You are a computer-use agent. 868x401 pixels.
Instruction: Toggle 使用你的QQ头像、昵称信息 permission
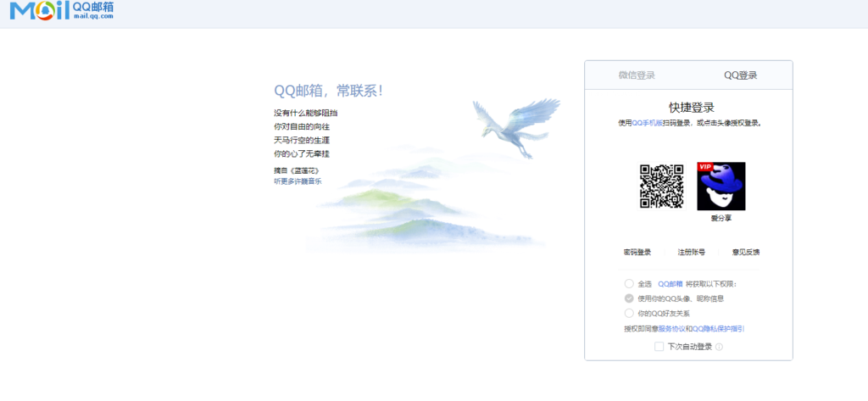coord(629,298)
